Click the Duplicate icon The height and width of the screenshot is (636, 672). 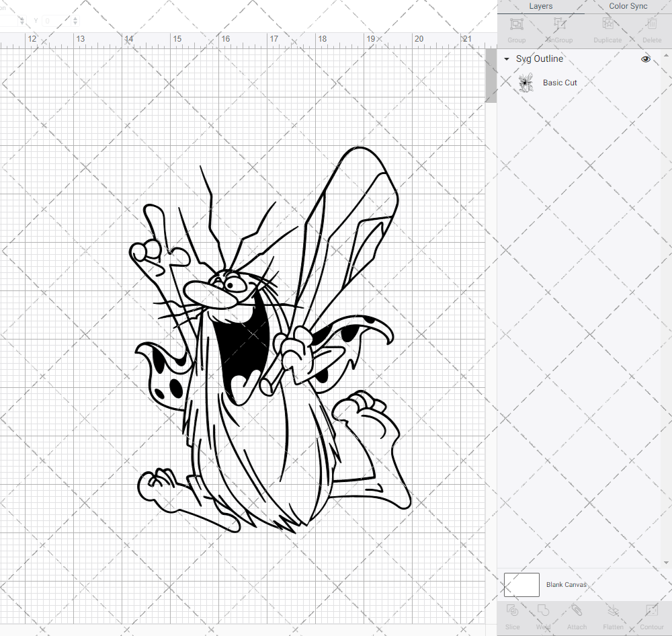pos(607,28)
